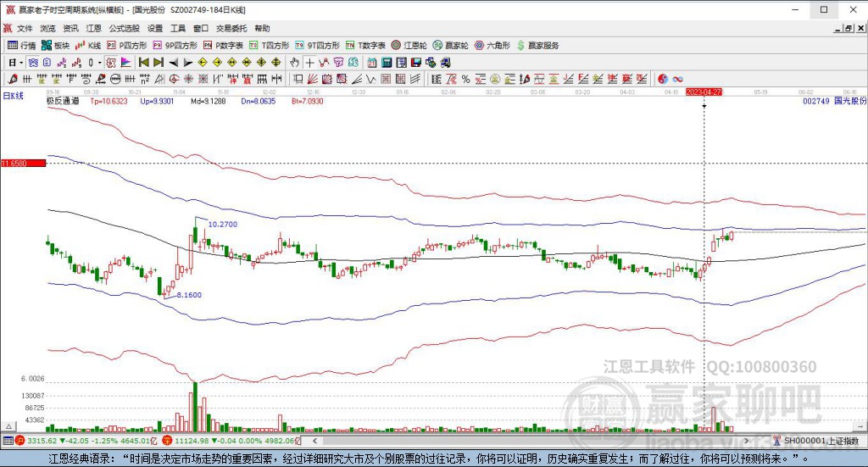
Task: Open the 9T四方形 tool
Action: tap(318, 46)
